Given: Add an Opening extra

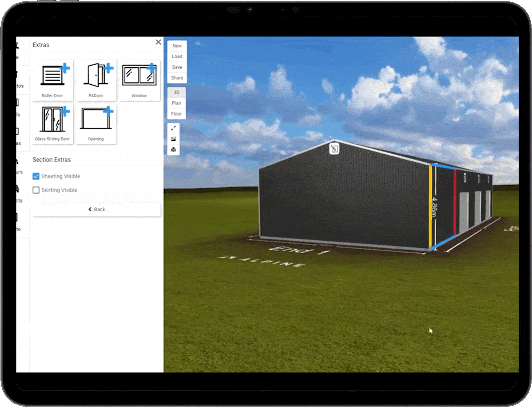Looking at the screenshot, I should pyautogui.click(x=96, y=124).
